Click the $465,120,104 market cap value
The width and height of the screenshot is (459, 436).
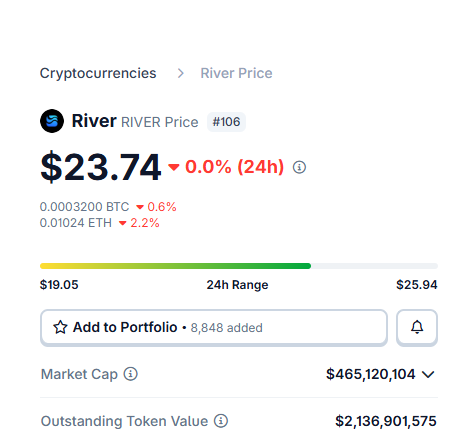[x=371, y=374]
